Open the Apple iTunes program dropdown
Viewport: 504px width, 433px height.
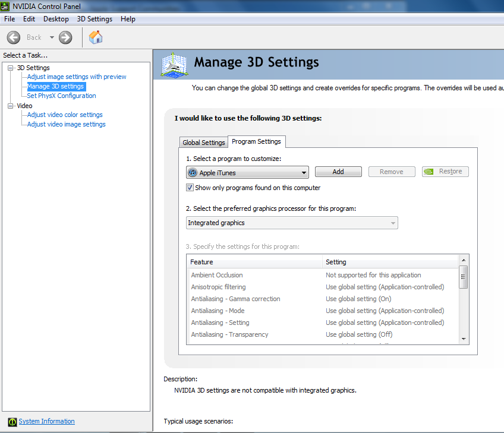pyautogui.click(x=247, y=172)
